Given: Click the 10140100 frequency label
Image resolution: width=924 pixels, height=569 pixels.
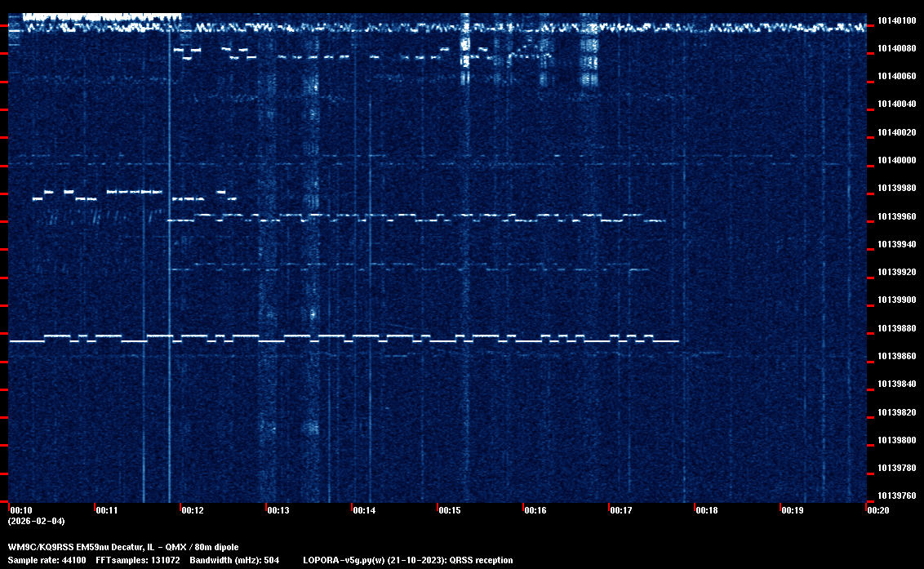Looking at the screenshot, I should (895, 20).
